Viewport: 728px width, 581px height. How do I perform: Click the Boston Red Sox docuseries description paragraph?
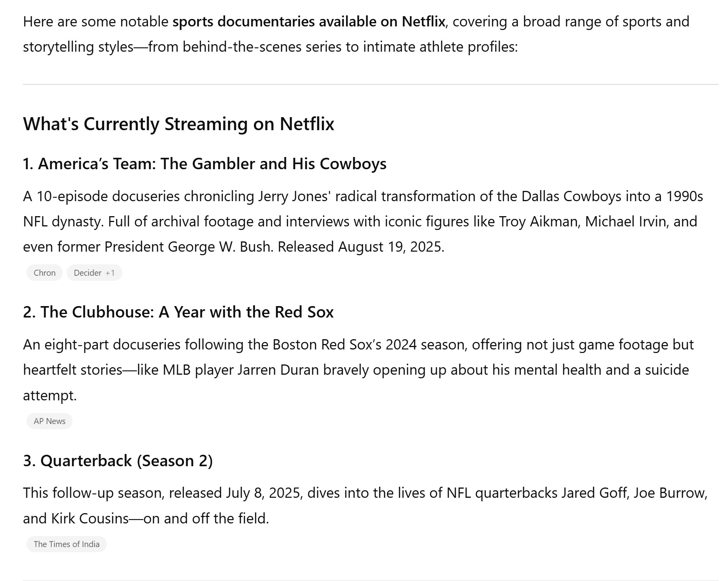[358, 370]
